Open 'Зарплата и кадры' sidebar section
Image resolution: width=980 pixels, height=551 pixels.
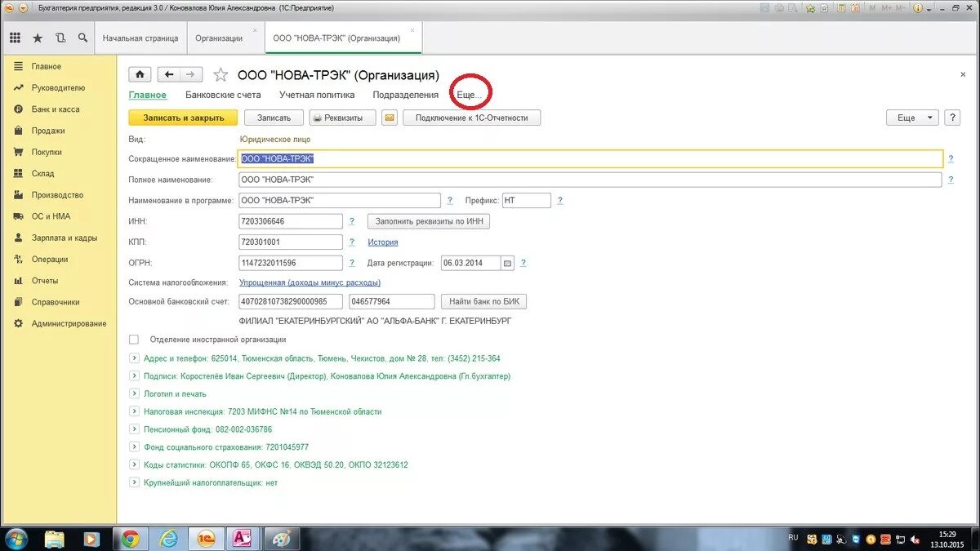65,238
